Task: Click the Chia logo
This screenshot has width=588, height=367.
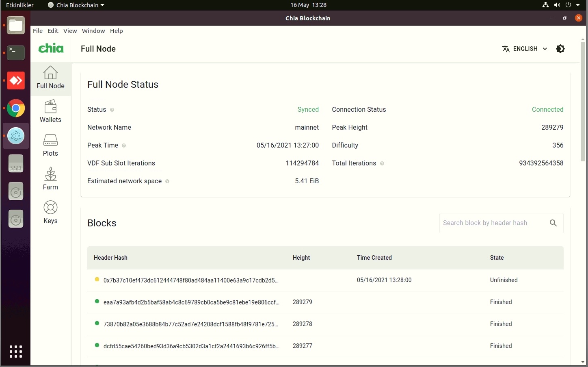Action: [x=51, y=48]
